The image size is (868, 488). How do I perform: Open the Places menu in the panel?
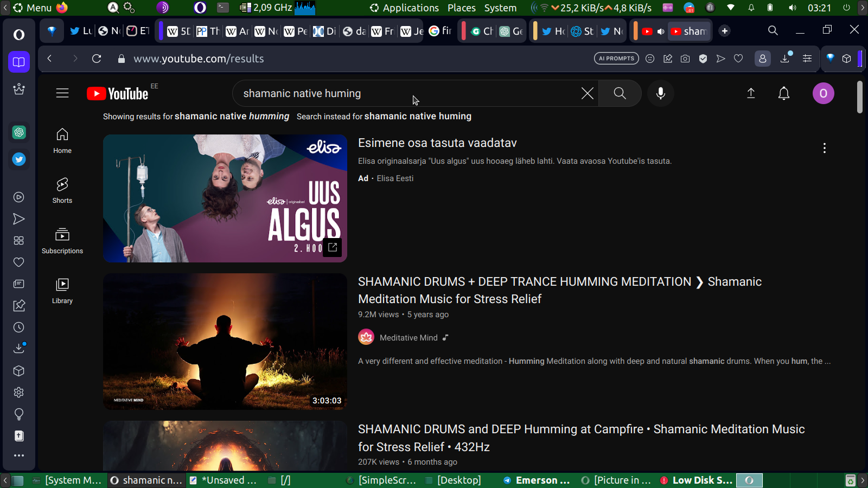pyautogui.click(x=461, y=8)
